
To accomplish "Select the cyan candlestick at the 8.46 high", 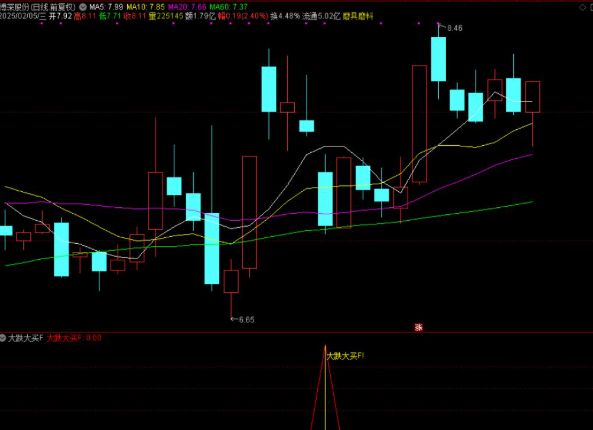I will 438,59.
